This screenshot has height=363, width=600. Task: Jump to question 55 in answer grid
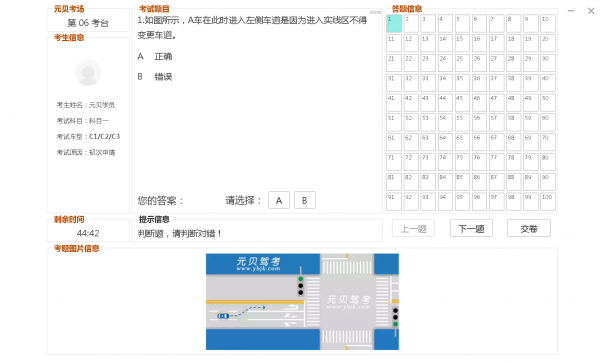click(462, 122)
